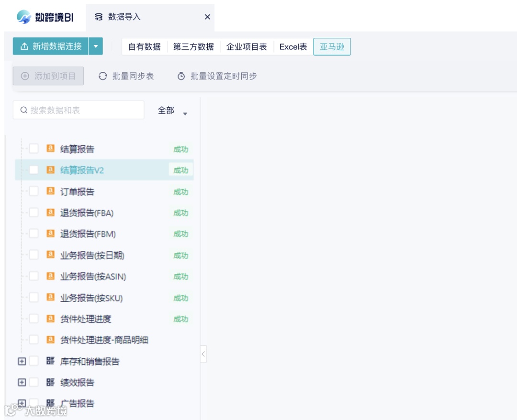
Task: Expand the 库存和销售报告 group
Action: click(x=21, y=361)
